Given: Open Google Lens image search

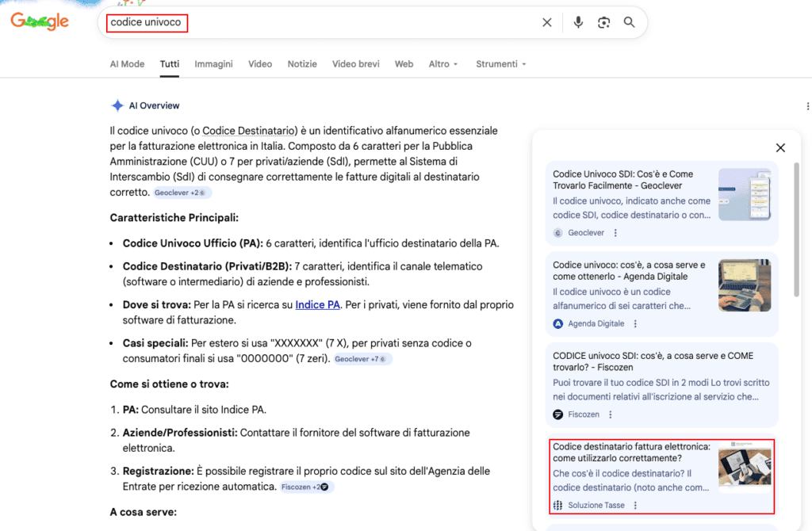Looking at the screenshot, I should point(603,22).
